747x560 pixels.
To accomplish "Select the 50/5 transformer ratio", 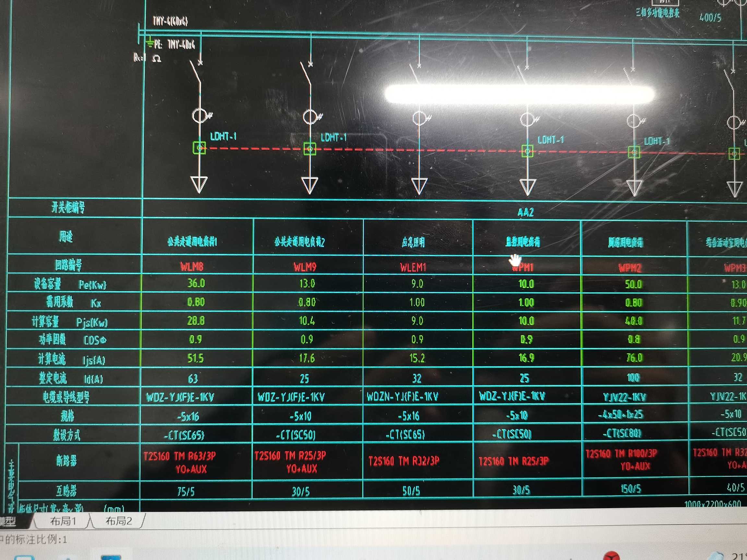I will (x=411, y=491).
